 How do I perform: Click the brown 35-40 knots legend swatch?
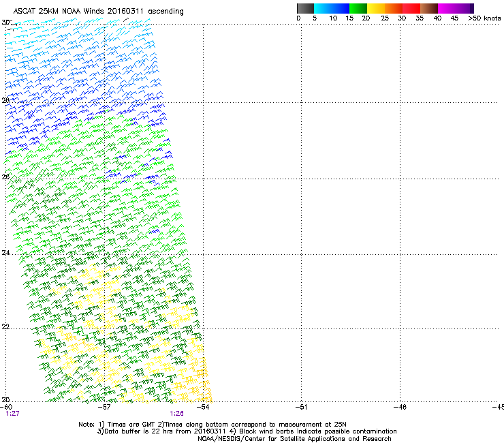tap(429, 8)
